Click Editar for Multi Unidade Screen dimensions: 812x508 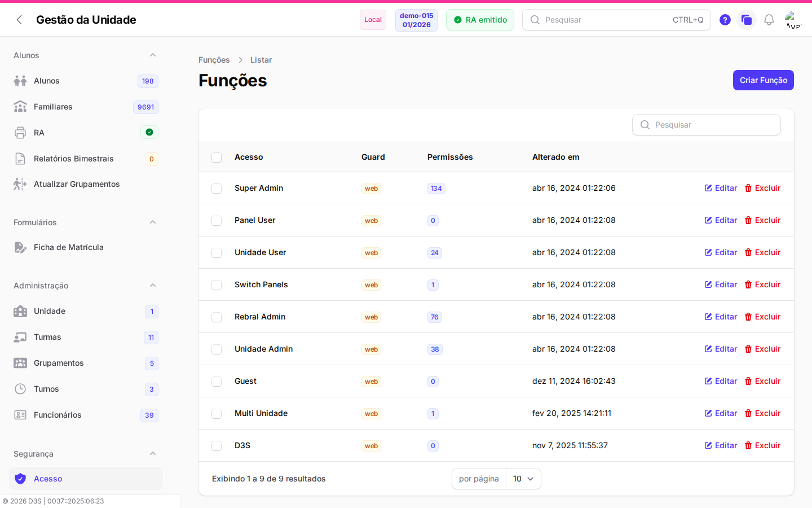[x=721, y=413]
